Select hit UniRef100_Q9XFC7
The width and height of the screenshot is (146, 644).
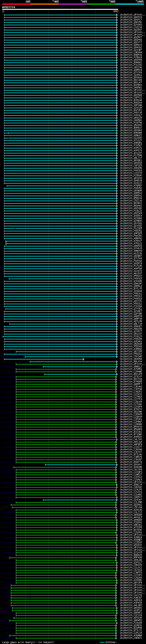click(x=131, y=20)
